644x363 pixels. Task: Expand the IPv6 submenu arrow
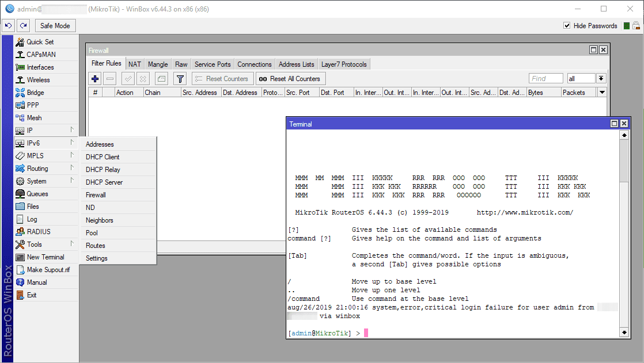[x=72, y=143]
